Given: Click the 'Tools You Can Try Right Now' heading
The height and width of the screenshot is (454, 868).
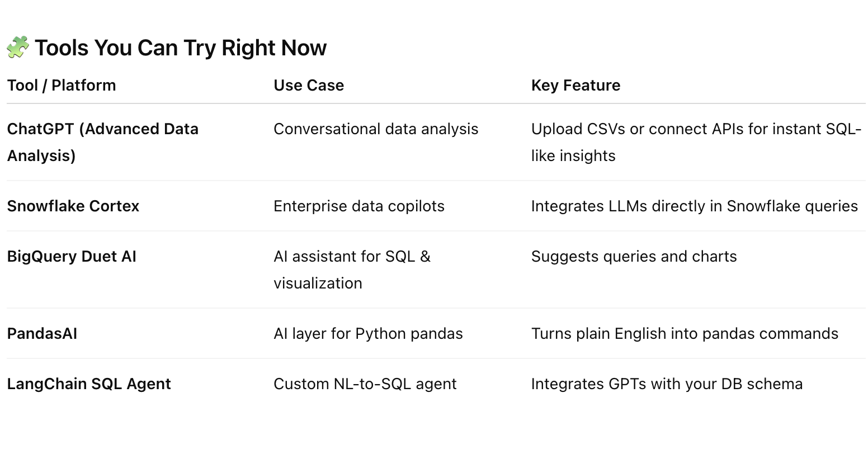Looking at the screenshot, I should pyautogui.click(x=180, y=48).
